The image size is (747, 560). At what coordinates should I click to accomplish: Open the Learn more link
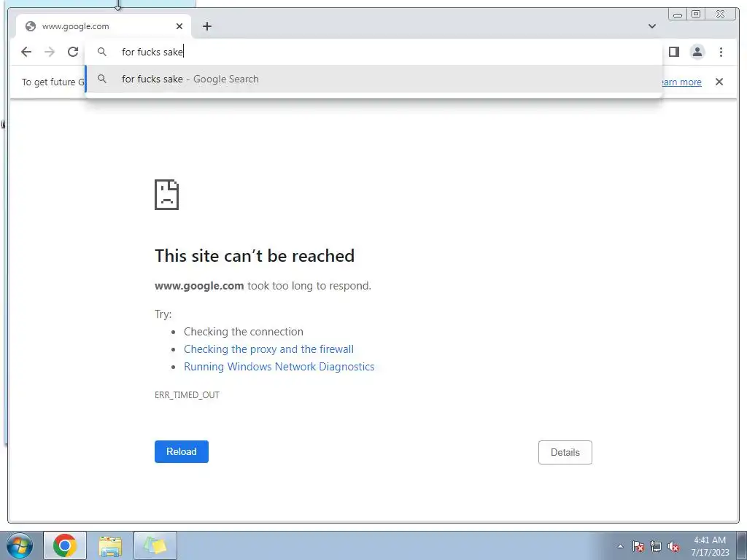coord(682,82)
